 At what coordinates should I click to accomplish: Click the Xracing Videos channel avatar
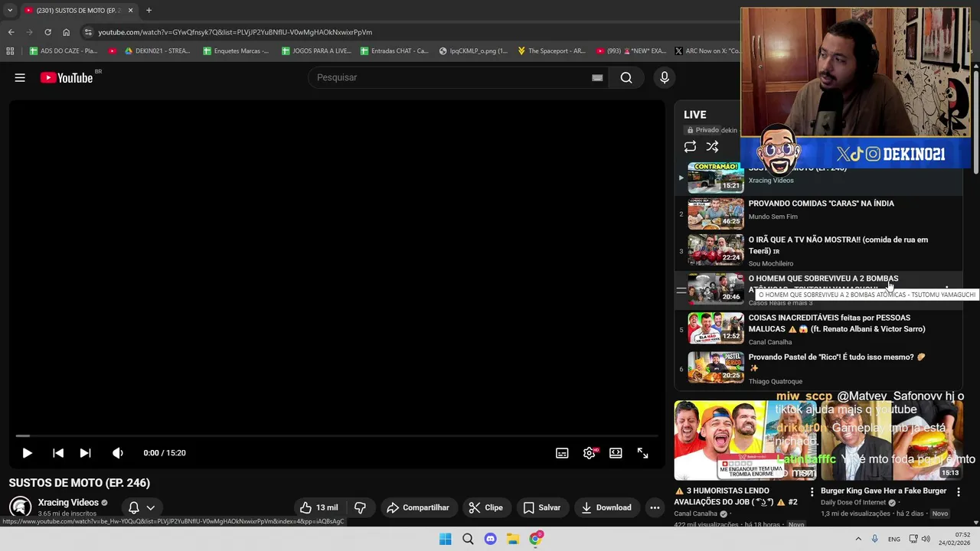(x=20, y=507)
